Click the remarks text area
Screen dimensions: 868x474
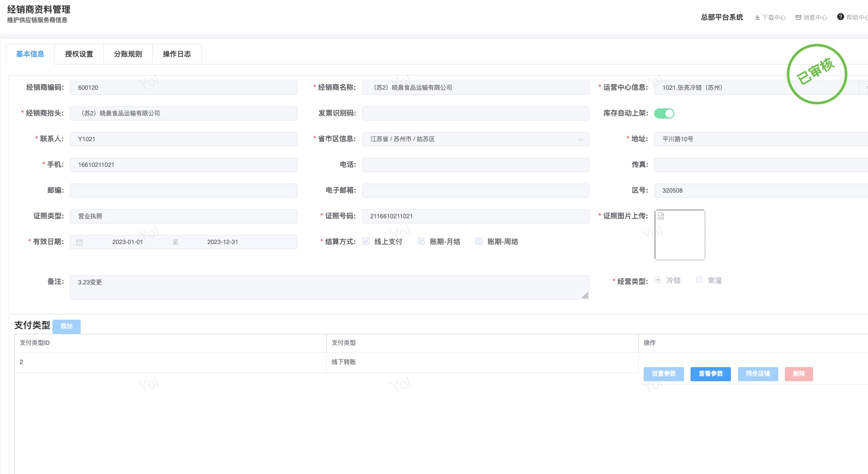[329, 287]
